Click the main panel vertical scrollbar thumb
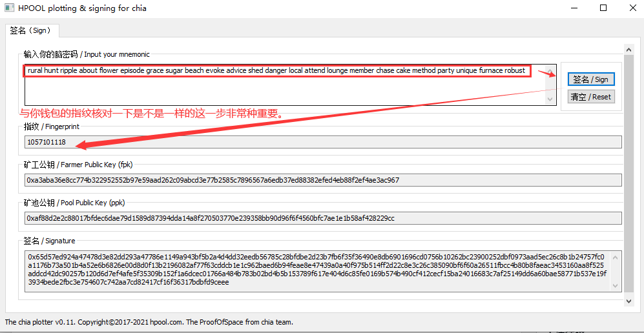644x333 pixels. 627,174
